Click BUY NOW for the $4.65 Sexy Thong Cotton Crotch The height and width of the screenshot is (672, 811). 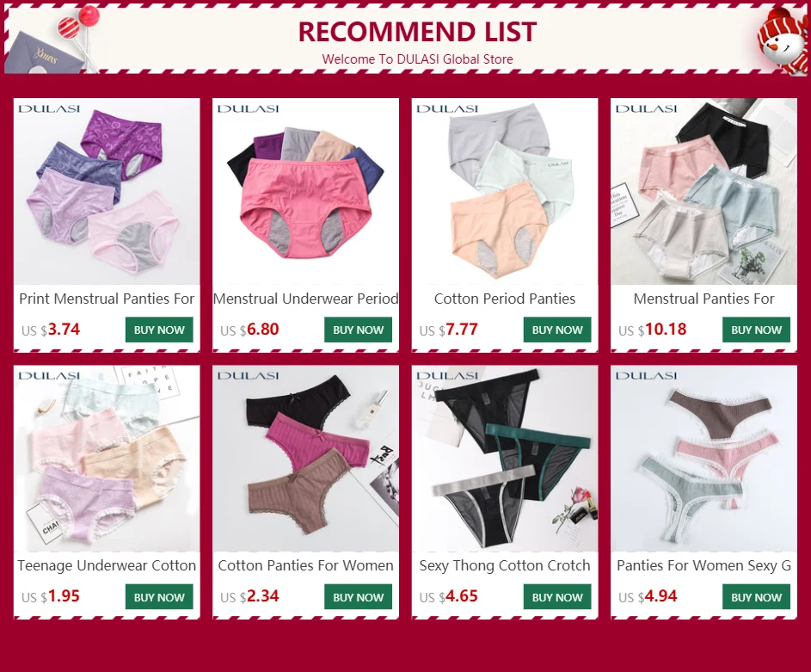click(x=557, y=597)
